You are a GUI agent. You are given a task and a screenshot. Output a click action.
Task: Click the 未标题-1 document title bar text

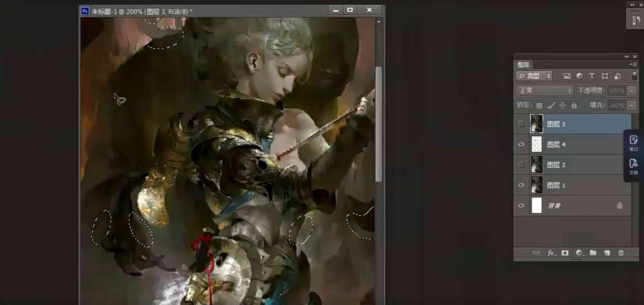click(142, 11)
